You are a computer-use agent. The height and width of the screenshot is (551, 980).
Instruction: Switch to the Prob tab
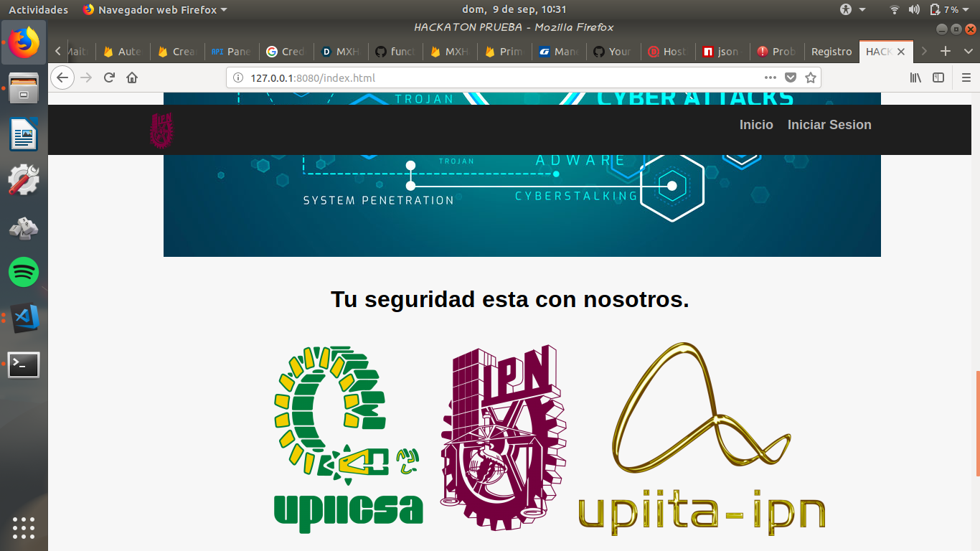777,52
